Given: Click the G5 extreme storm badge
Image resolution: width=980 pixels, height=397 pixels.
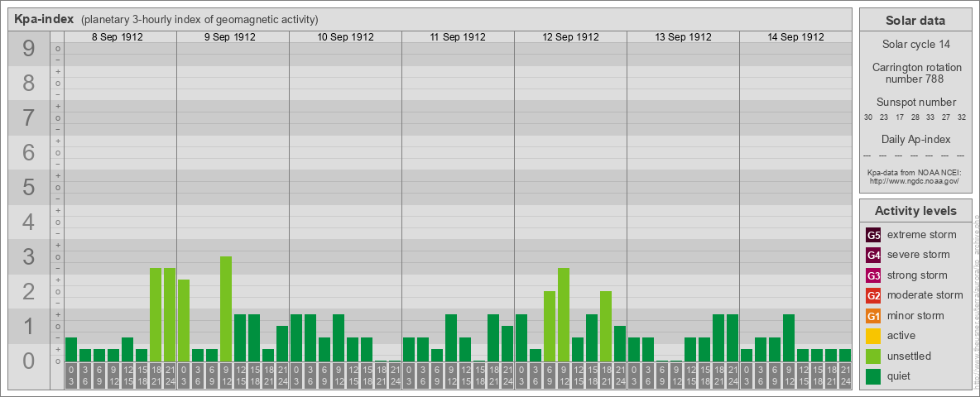Looking at the screenshot, I should point(873,236).
